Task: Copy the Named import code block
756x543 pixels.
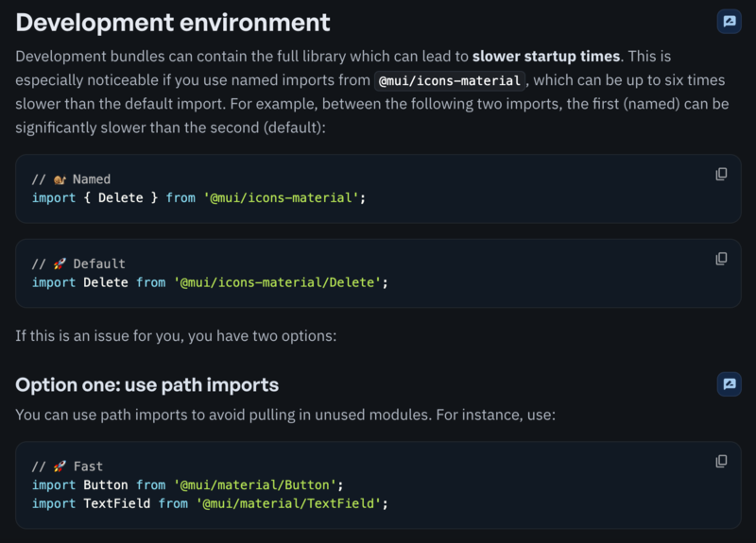Action: pos(721,175)
